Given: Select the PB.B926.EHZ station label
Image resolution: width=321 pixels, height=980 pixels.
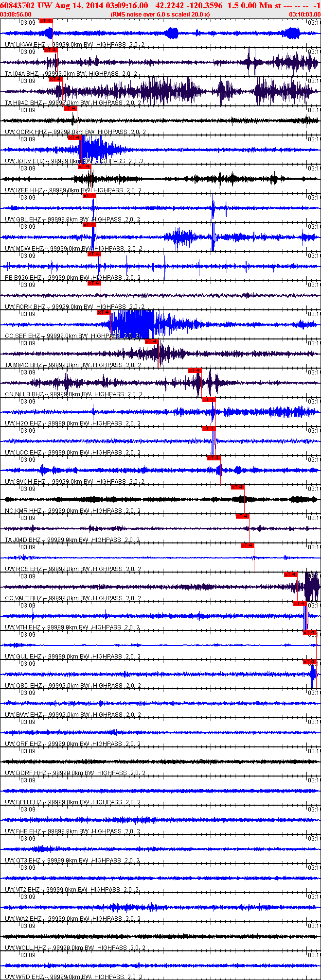Looking at the screenshot, I should tap(23, 278).
